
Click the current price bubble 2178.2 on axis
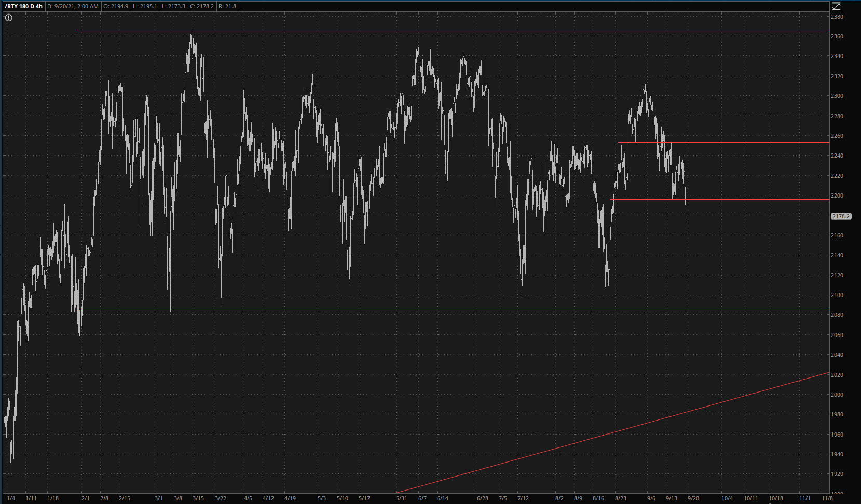point(841,216)
